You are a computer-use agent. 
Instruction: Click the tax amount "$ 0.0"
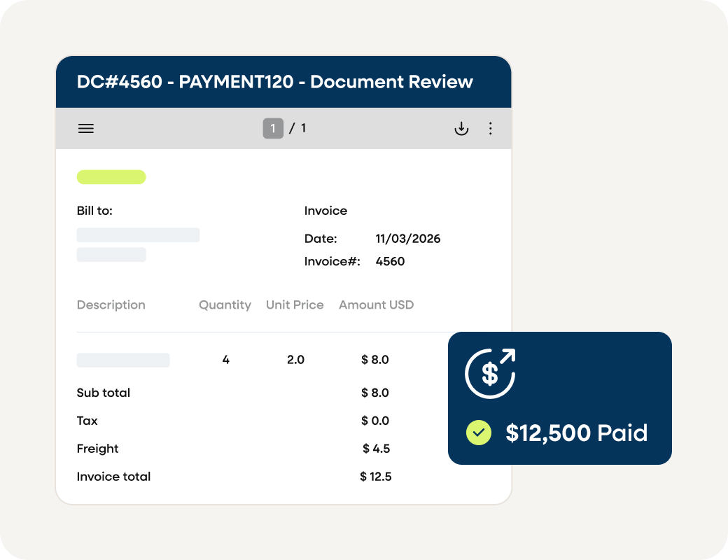click(x=375, y=421)
